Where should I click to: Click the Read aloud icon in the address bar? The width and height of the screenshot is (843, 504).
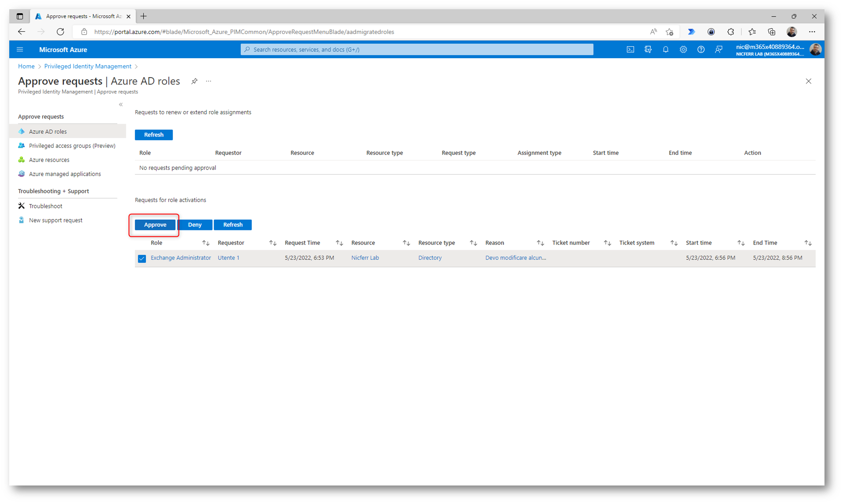(653, 32)
